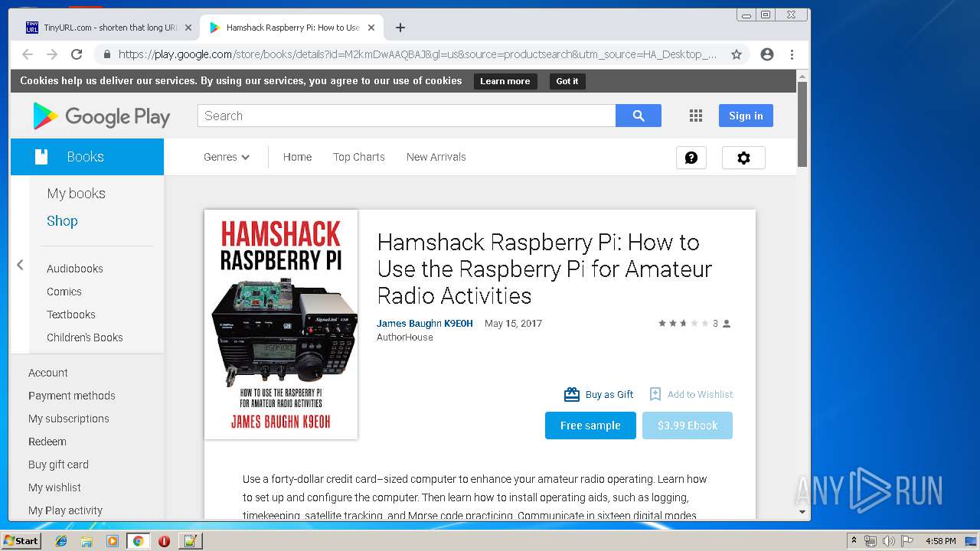Click the browser back arrow
This screenshot has height=551, width=980.
[x=28, y=54]
